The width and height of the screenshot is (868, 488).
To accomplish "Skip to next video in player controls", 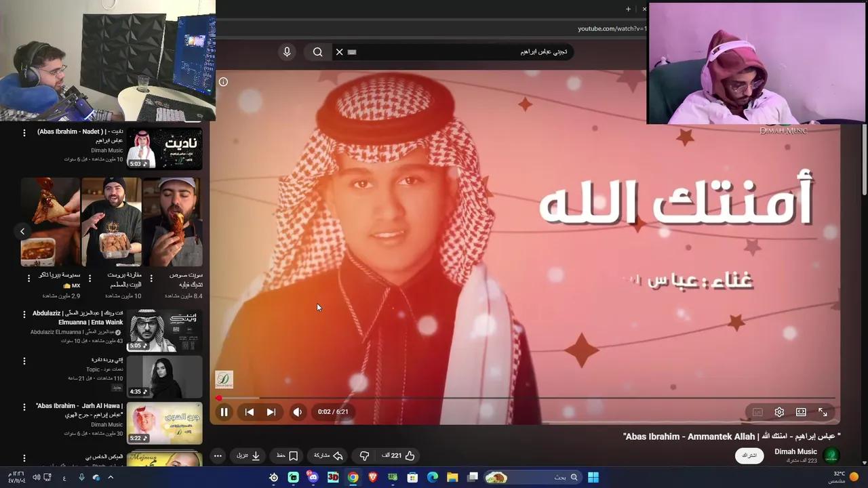I will tap(271, 412).
